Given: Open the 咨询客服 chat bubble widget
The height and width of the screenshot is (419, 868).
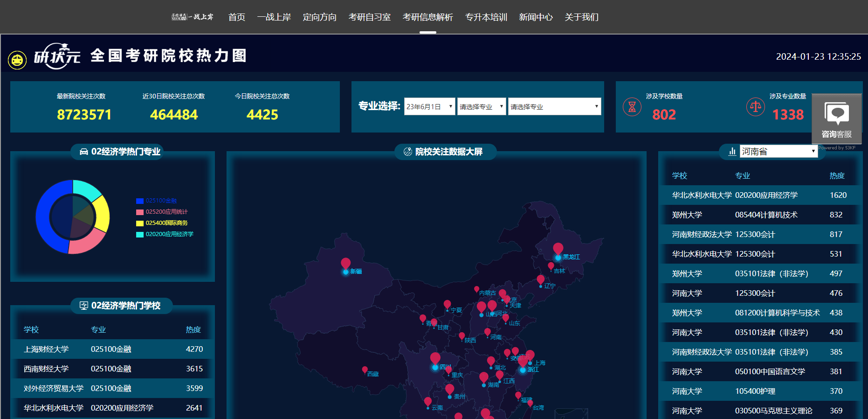Looking at the screenshot, I should (837, 119).
